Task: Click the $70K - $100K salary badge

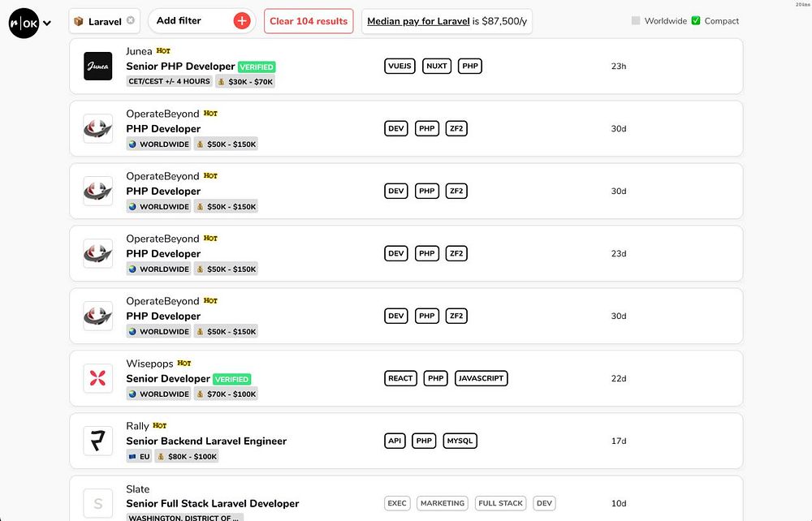Action: point(227,394)
